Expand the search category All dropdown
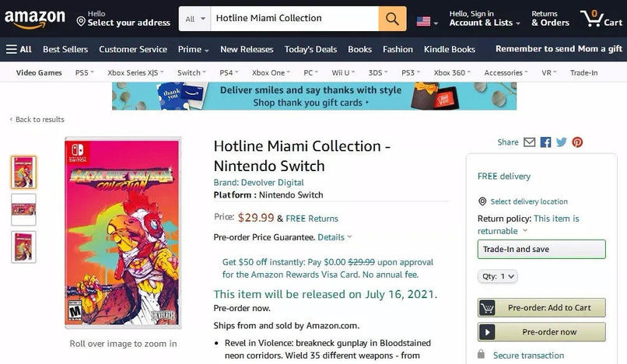Screen dimensions: 627x364 195,18
